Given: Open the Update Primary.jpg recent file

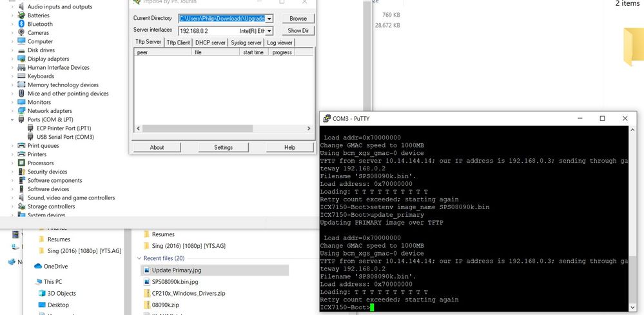Looking at the screenshot, I should 176,270.
